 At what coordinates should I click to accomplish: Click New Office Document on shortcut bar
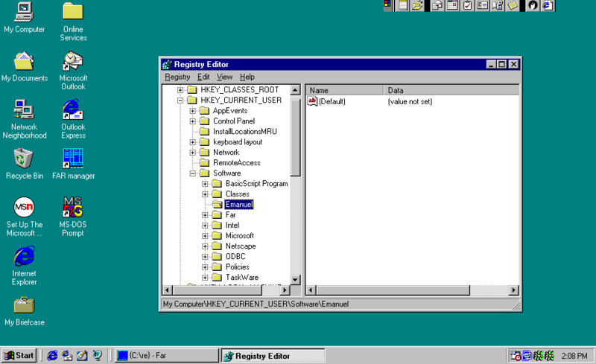402,5
